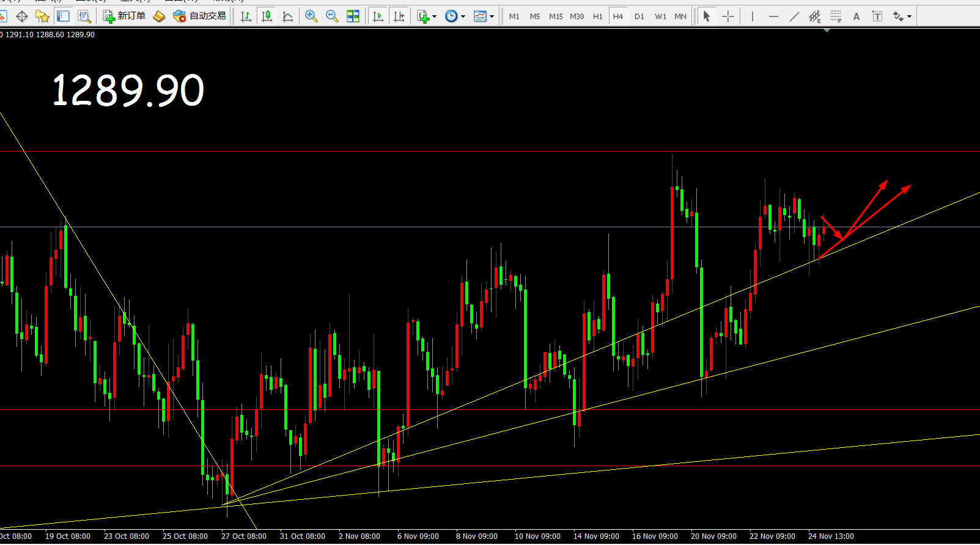Screen dimensions: 980x545
Task: Toggle the Chart Shift button
Action: coord(399,16)
